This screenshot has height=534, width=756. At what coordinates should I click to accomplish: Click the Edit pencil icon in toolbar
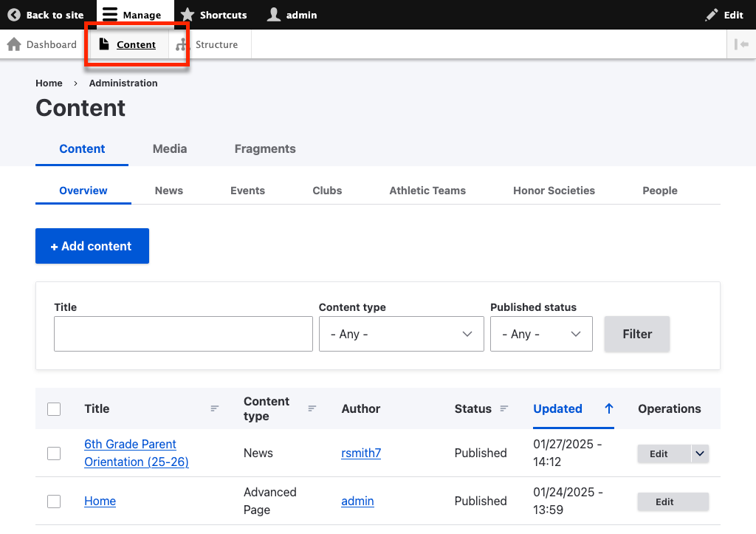(x=711, y=15)
